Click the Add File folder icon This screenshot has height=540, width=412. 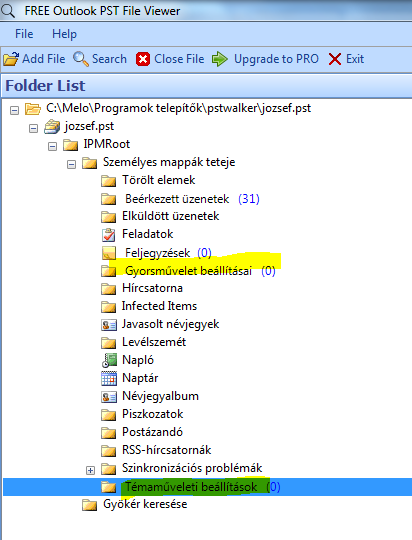tap(11, 59)
